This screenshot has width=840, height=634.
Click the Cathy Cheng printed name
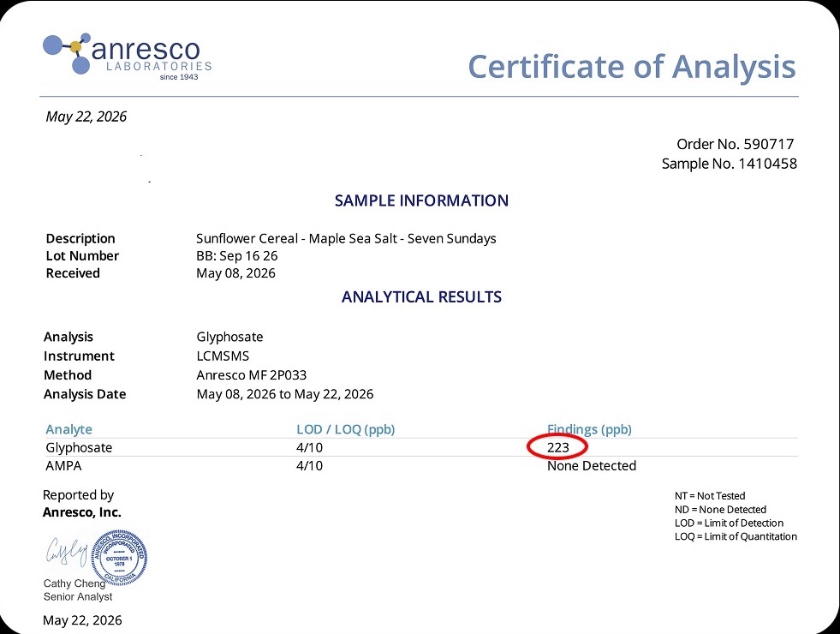tap(74, 583)
